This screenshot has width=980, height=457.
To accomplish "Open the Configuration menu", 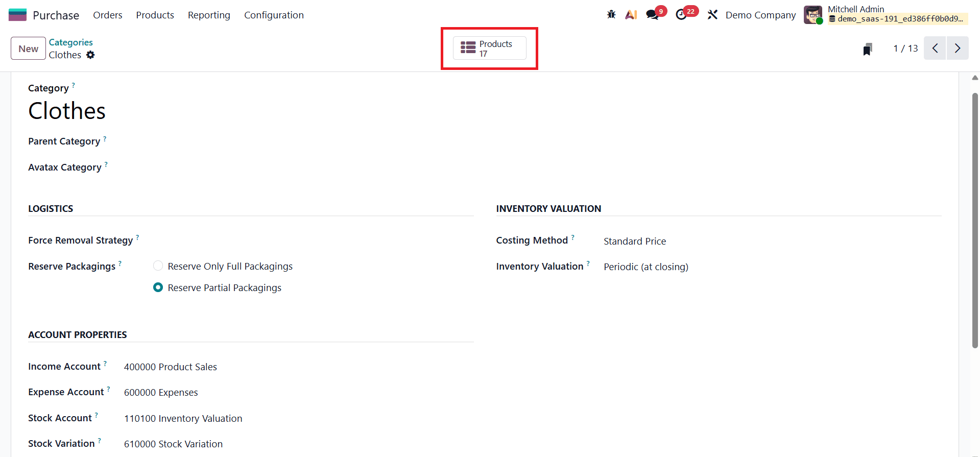I will tap(274, 15).
